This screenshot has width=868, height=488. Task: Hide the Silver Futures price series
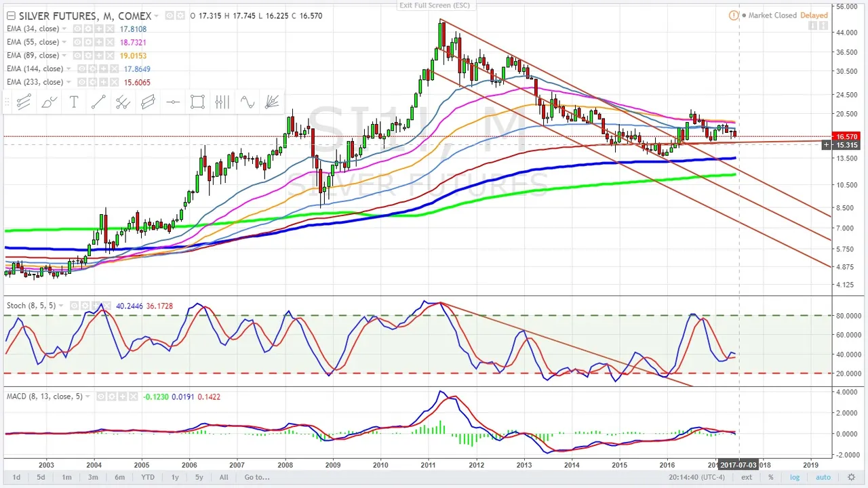click(x=169, y=16)
